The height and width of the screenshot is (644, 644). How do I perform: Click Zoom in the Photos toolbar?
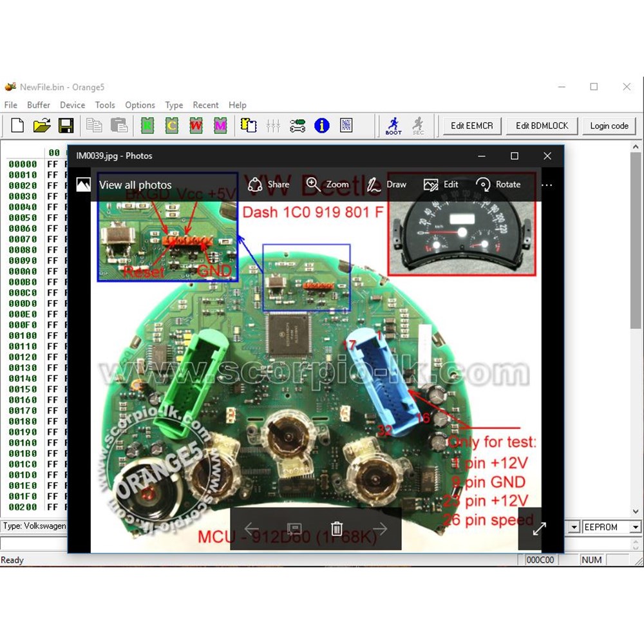point(328,184)
